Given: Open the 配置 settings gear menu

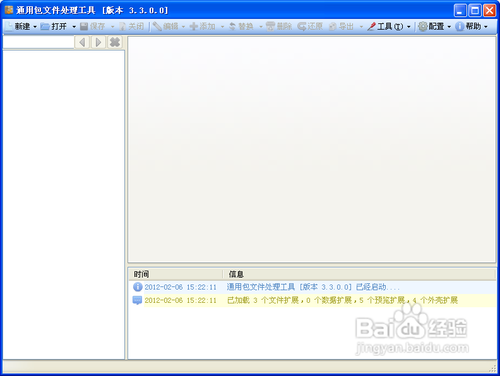Looking at the screenshot, I should tap(434, 26).
